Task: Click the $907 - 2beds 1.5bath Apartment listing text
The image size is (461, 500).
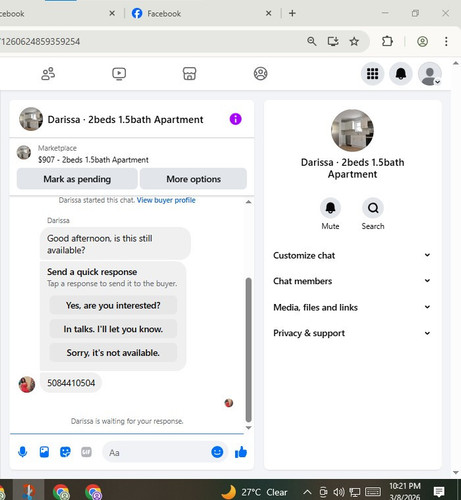Action: pos(93,160)
